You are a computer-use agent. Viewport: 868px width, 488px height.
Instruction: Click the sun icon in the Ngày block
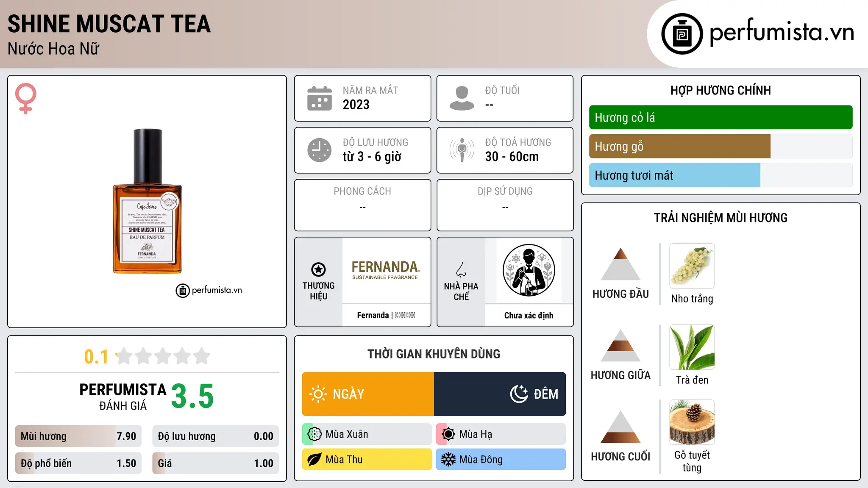pyautogui.click(x=318, y=394)
